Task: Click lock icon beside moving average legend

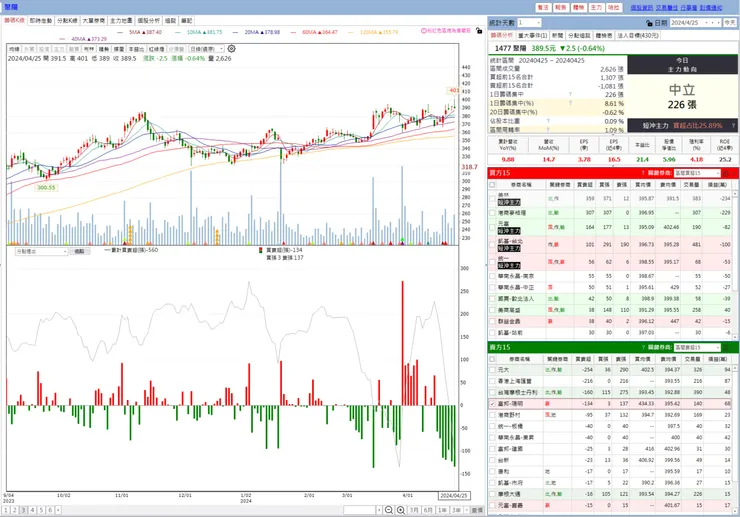Action: pos(479,31)
